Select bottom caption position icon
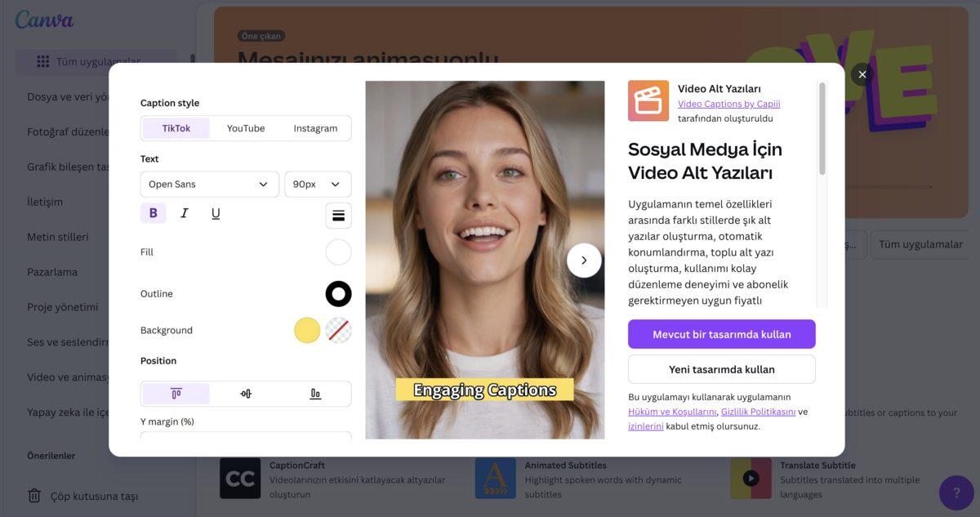Screen dimensions: 980x517 pyautogui.click(x=315, y=394)
